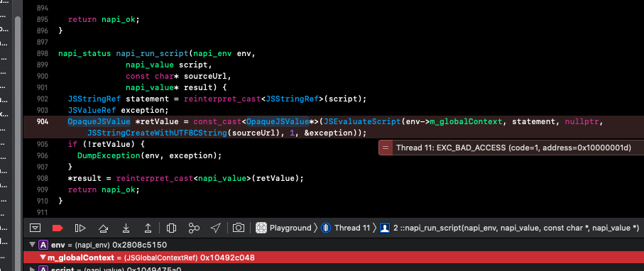Click the Playground app icon in debug bar
644x271 pixels.
pos(261,228)
